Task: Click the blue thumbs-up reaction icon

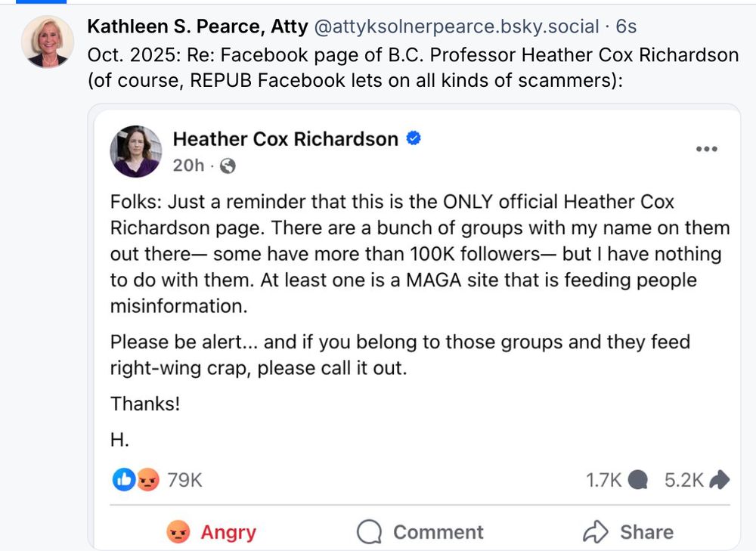Action: tap(123, 479)
